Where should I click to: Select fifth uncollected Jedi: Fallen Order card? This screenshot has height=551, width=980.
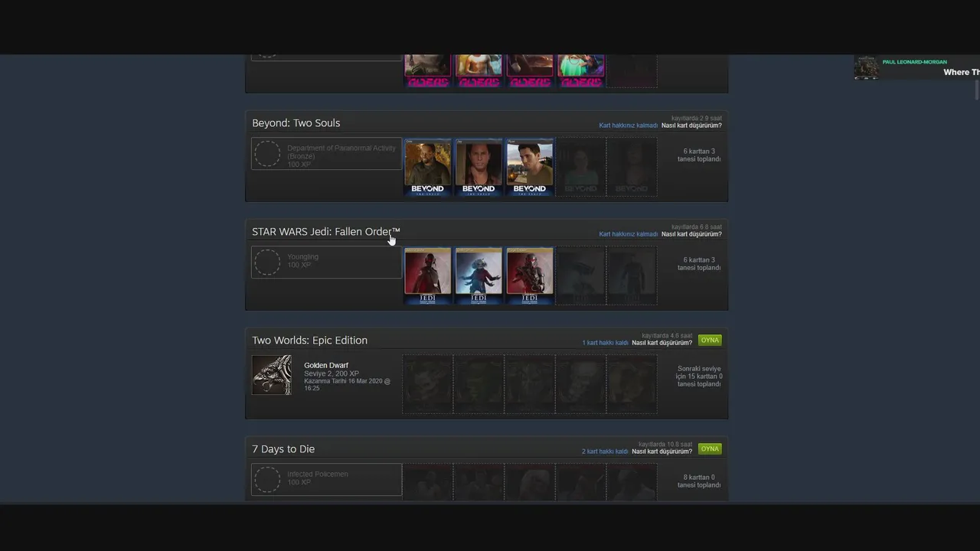coord(632,276)
